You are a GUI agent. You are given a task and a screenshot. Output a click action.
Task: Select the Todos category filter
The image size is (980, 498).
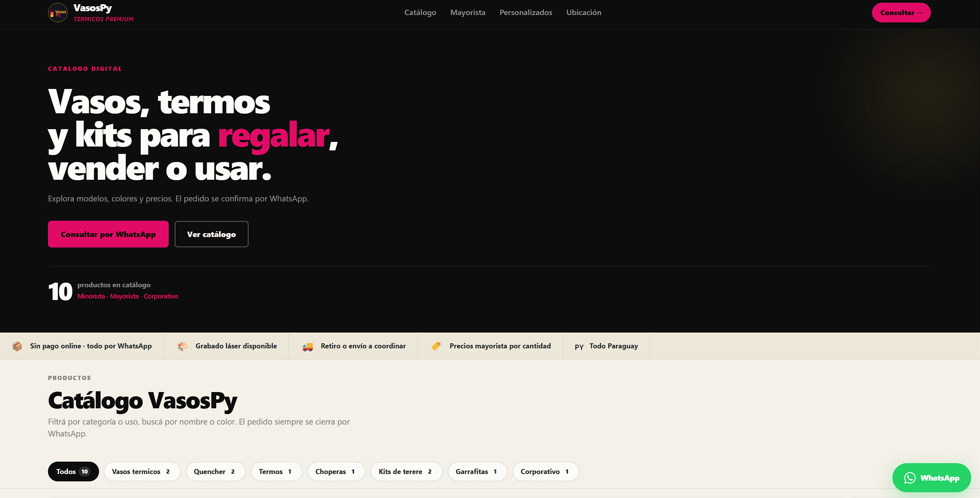click(74, 472)
